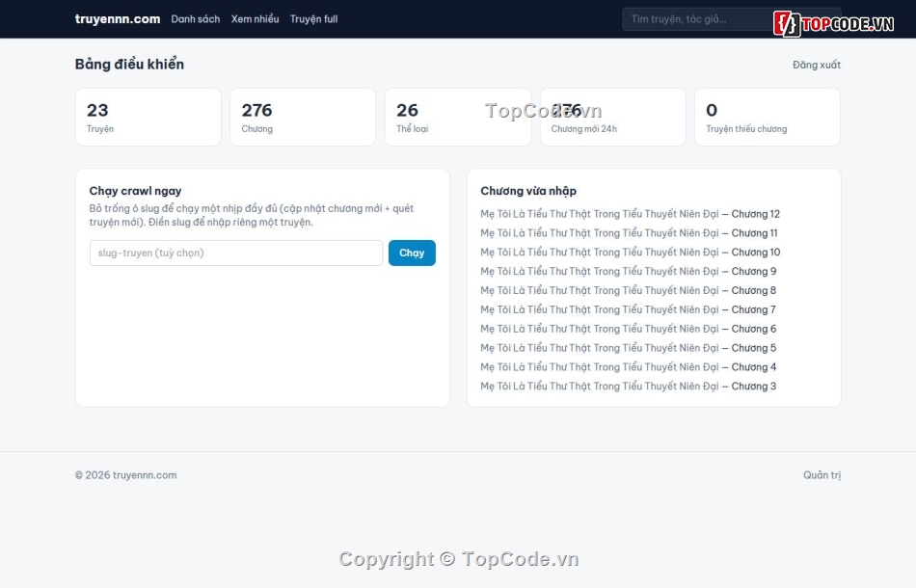
Task: Open recently imported Chương 3 entry
Action: pyautogui.click(x=628, y=386)
